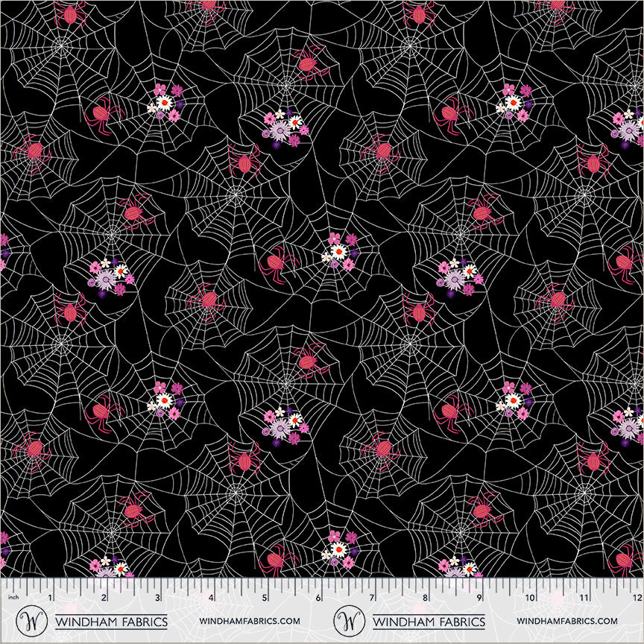The height and width of the screenshot is (644, 644).
Task: Click the number 7 on the ruler
Action: point(372,597)
